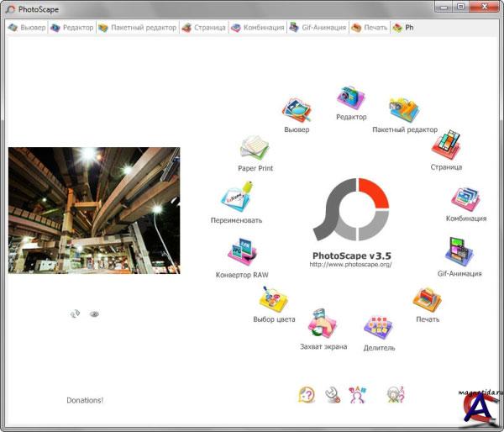Screen dimensions: 504x432
Task: Open the Paper Print icon
Action: pos(255,150)
